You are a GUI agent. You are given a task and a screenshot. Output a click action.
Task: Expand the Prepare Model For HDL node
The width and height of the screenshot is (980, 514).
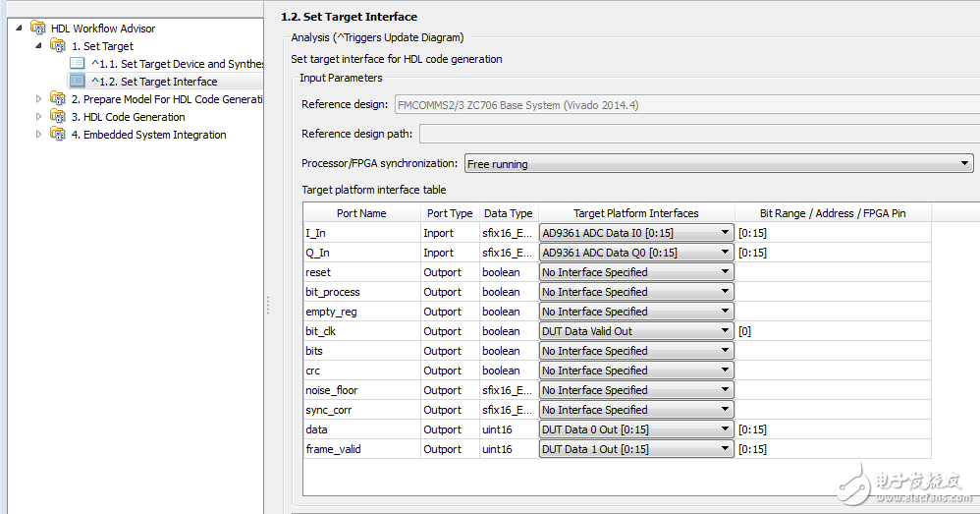tap(39, 98)
